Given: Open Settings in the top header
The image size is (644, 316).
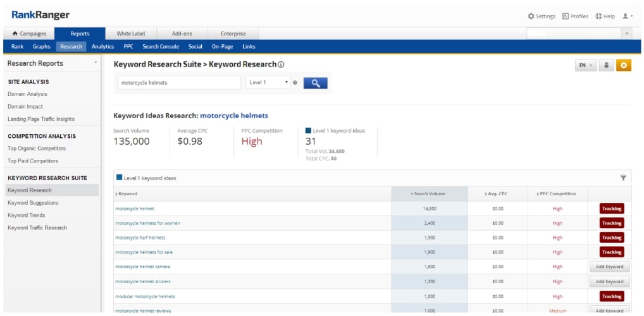Looking at the screenshot, I should tap(542, 16).
